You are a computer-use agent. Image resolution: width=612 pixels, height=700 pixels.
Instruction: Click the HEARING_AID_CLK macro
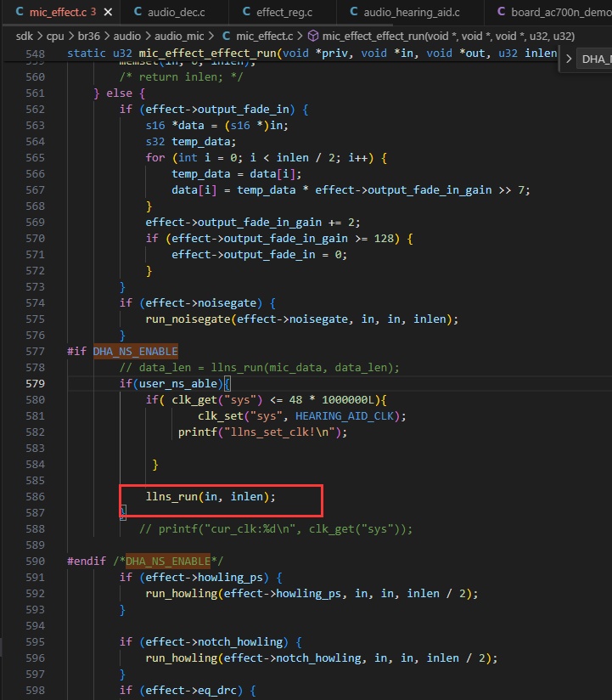click(x=345, y=416)
